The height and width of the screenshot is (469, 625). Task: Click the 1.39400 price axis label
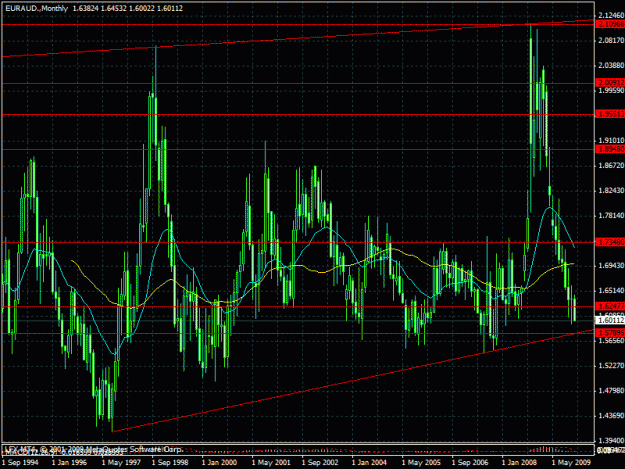coord(611,440)
